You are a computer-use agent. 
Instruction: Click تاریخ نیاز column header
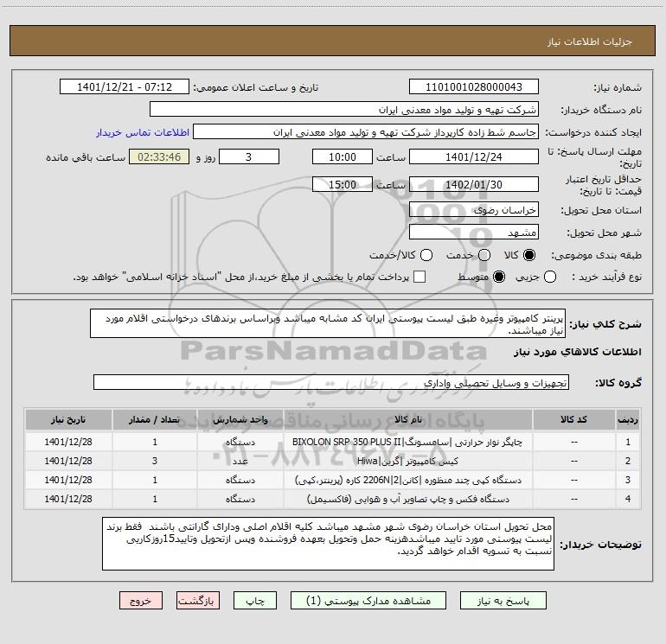[x=68, y=420]
